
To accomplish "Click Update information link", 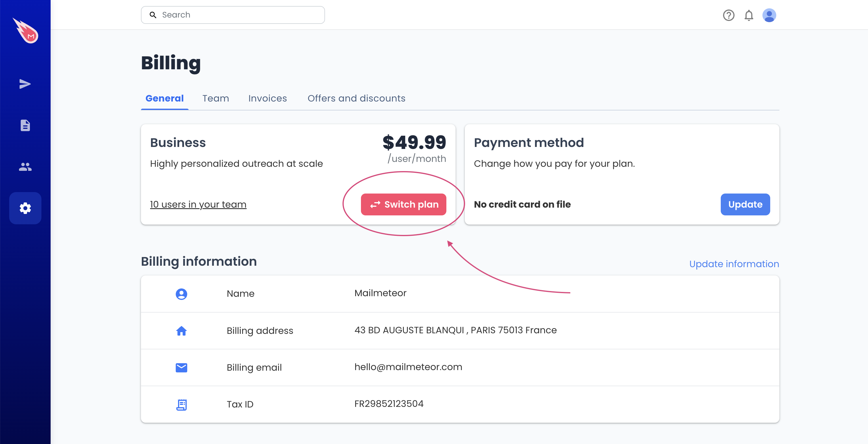I will (734, 263).
